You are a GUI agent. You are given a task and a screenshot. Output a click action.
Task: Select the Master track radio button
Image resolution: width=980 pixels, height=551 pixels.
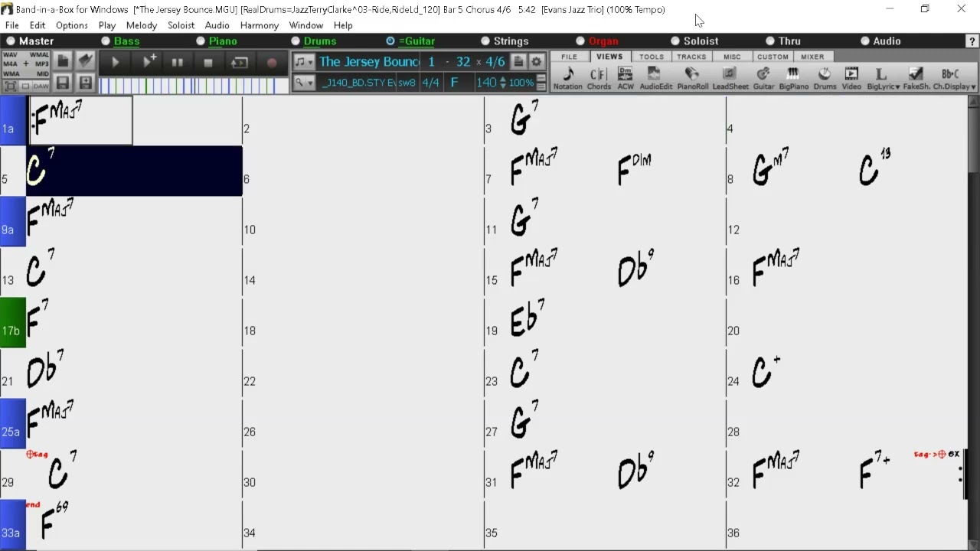click(x=11, y=41)
